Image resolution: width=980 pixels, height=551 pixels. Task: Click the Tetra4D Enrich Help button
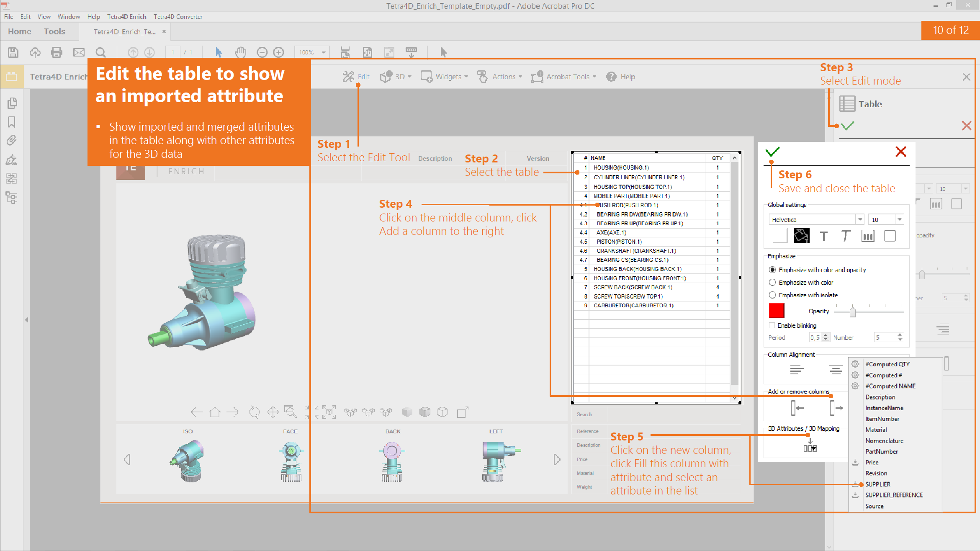621,77
